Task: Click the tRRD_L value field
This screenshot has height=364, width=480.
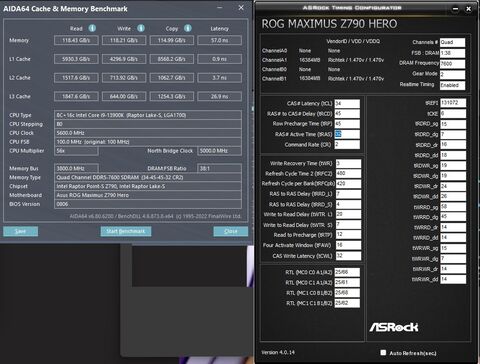Action: click(348, 194)
